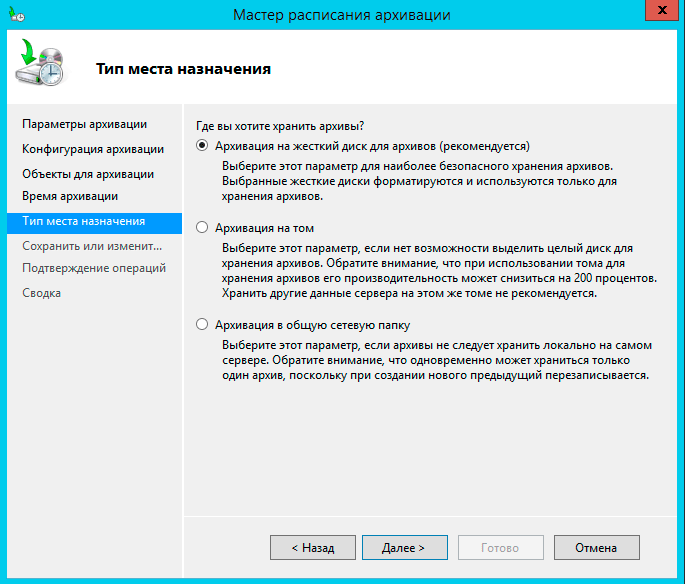This screenshot has height=584, width=685.
Task: Click the "Подтверждение операций" step
Action: pyautogui.click(x=94, y=268)
